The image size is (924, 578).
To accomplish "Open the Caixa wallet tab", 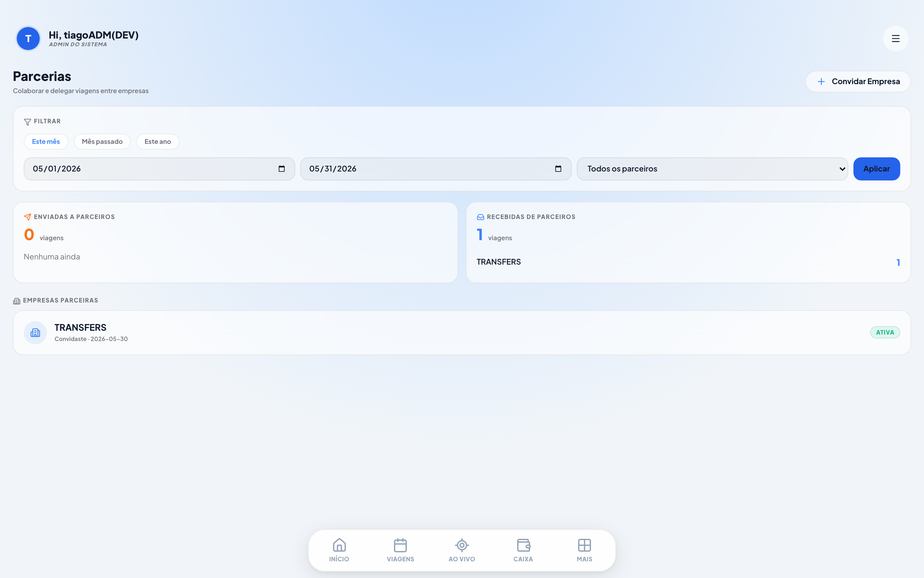I will tap(523, 550).
